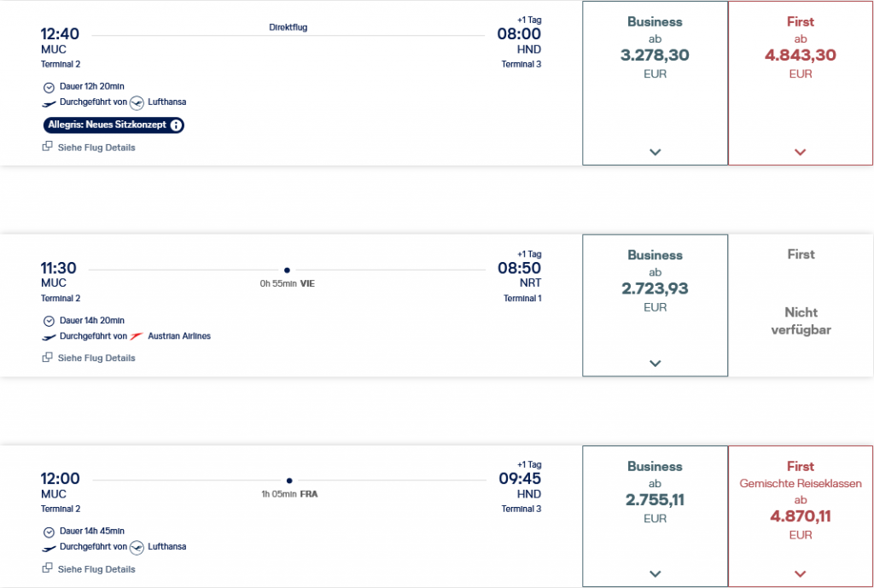Expand Business fare 3.278,30 EUR chevron
874x588 pixels.
[655, 152]
